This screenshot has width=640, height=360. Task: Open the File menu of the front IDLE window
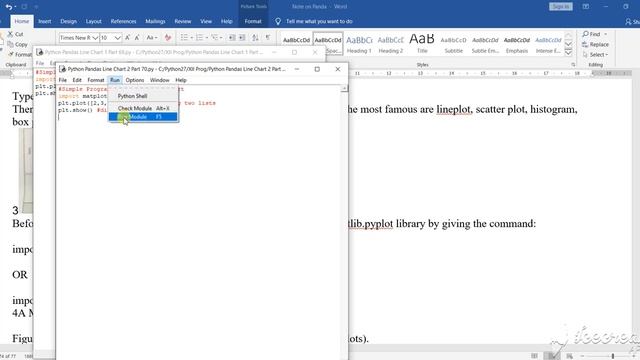click(x=62, y=80)
